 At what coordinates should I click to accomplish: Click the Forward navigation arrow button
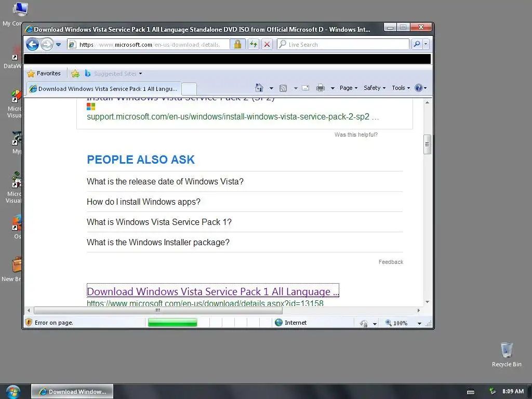tap(47, 45)
